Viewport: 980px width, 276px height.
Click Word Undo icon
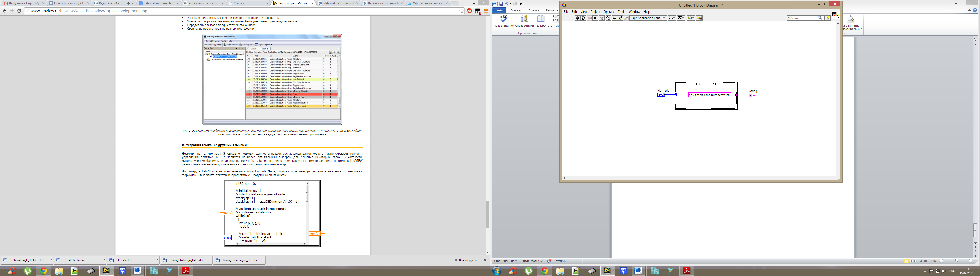507,4
